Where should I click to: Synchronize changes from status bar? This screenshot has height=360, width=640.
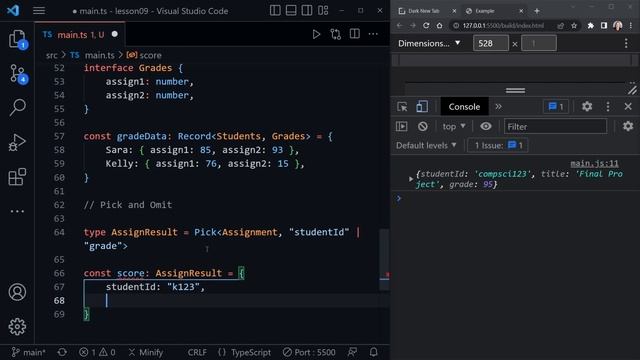pyautogui.click(x=62, y=352)
